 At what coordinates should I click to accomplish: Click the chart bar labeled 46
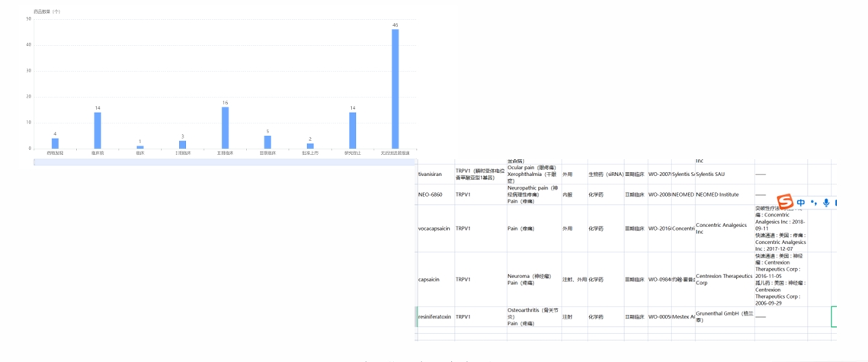(x=396, y=88)
